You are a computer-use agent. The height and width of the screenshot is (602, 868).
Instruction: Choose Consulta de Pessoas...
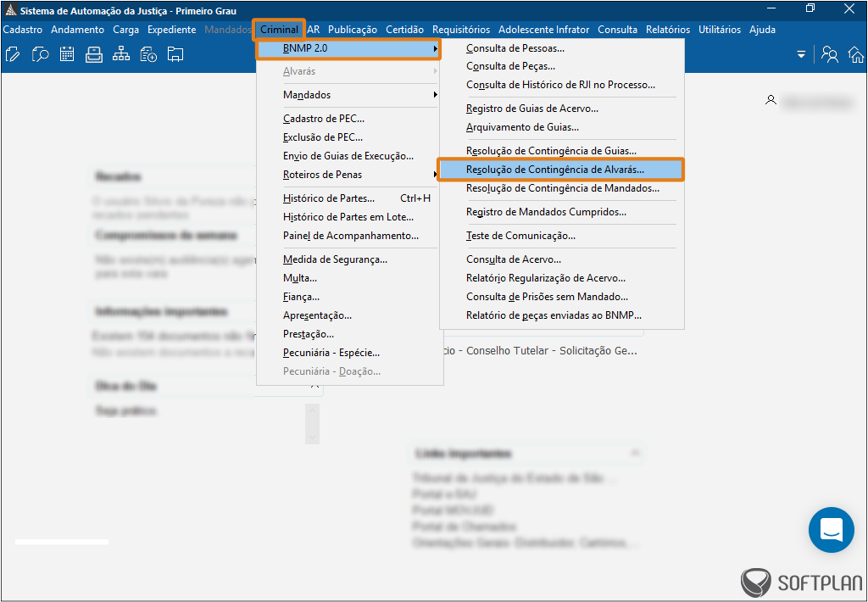(x=562, y=48)
